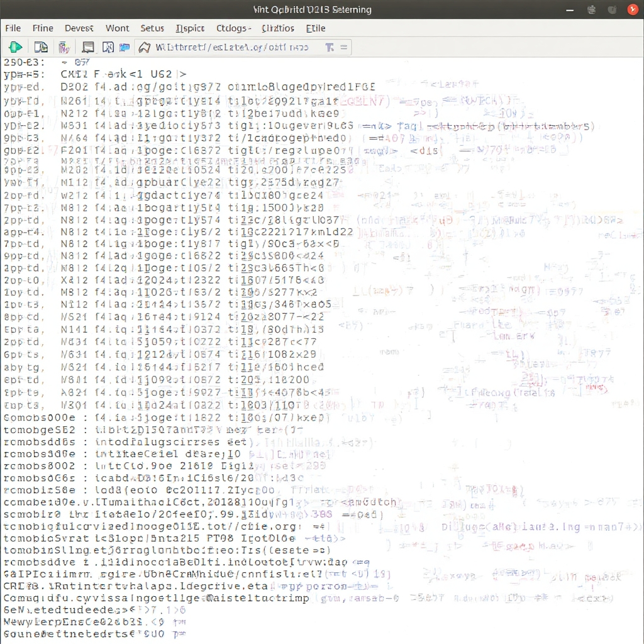Click the outline icon inside address bar

[144, 47]
